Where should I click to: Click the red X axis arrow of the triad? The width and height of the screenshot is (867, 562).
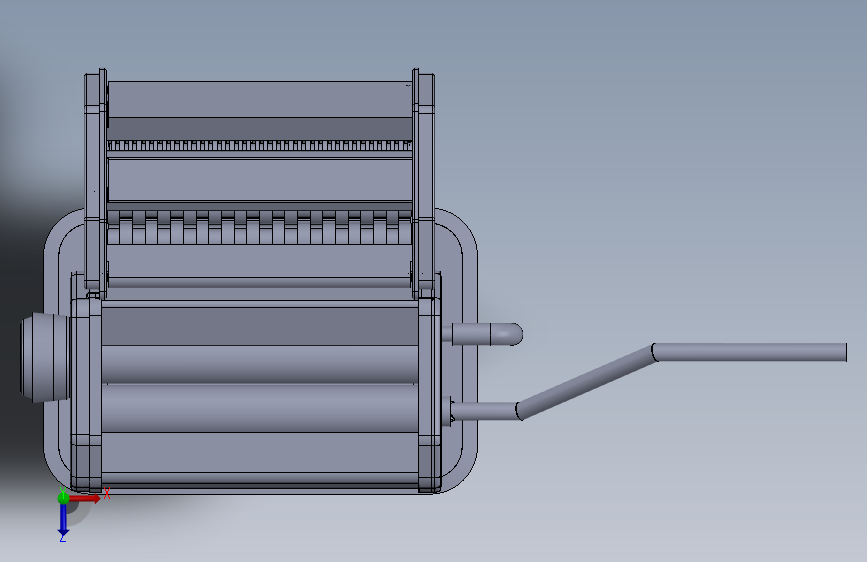tap(86, 498)
